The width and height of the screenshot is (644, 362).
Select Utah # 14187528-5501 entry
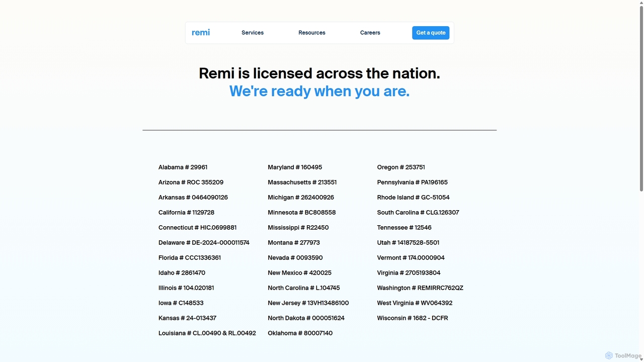point(408,243)
